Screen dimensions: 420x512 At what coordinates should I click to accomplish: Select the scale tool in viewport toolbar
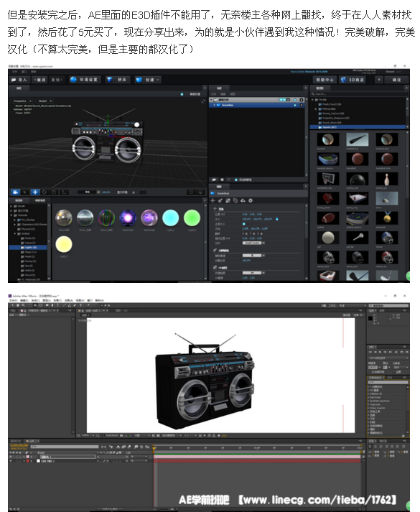54,192
